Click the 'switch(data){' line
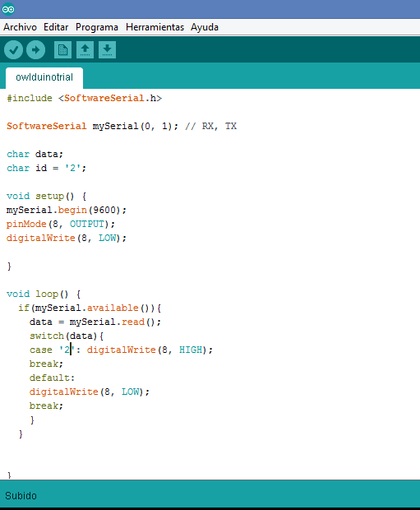This screenshot has width=420, height=510. [x=67, y=336]
